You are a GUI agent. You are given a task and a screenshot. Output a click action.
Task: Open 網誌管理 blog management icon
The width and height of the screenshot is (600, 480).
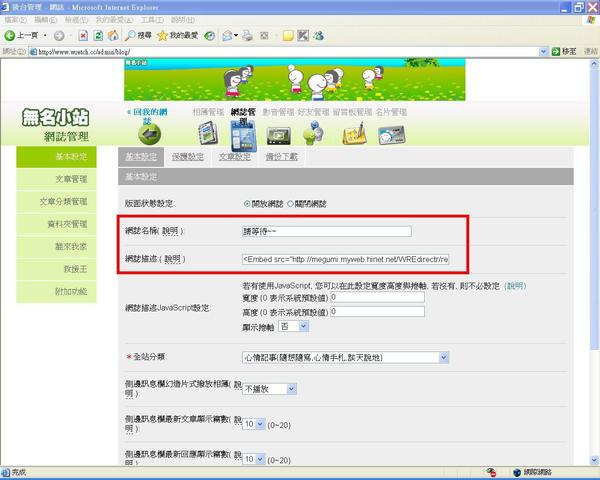tap(243, 134)
